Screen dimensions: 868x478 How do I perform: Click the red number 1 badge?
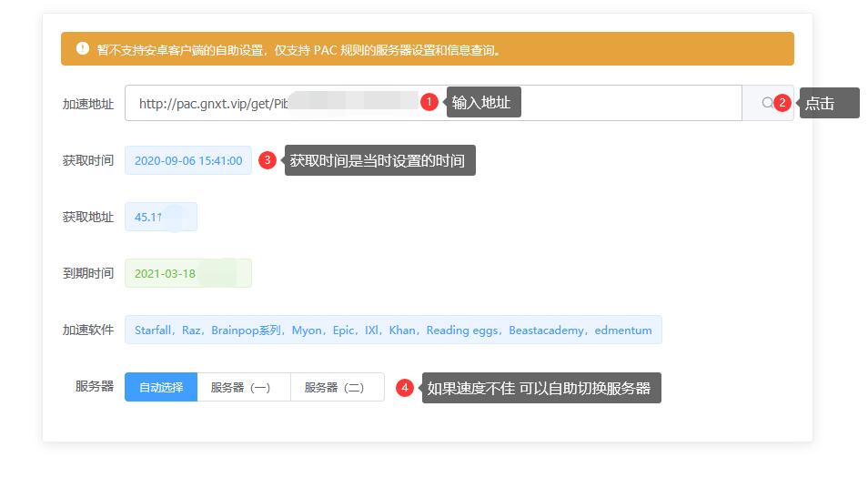(x=429, y=103)
